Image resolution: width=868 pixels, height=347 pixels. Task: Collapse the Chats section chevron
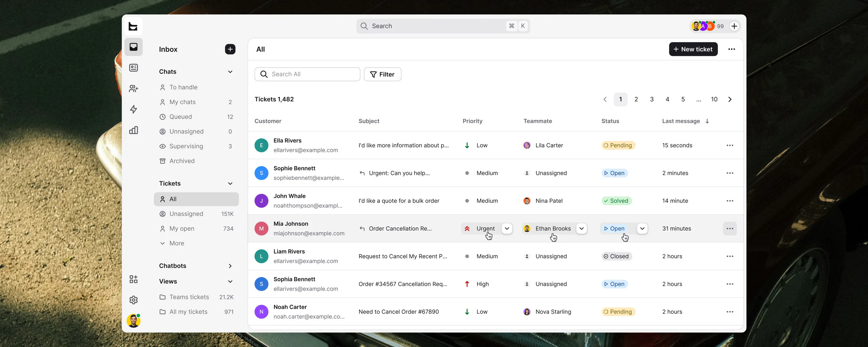click(230, 72)
